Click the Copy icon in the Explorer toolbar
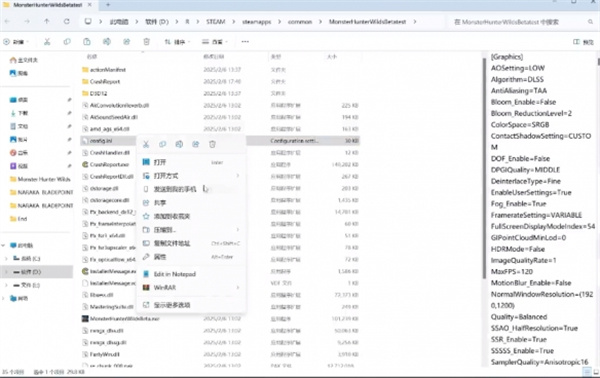 coord(67,42)
